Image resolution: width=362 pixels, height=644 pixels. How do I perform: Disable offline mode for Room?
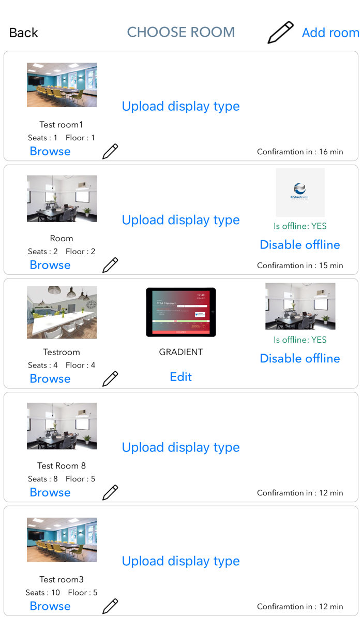pyautogui.click(x=300, y=245)
